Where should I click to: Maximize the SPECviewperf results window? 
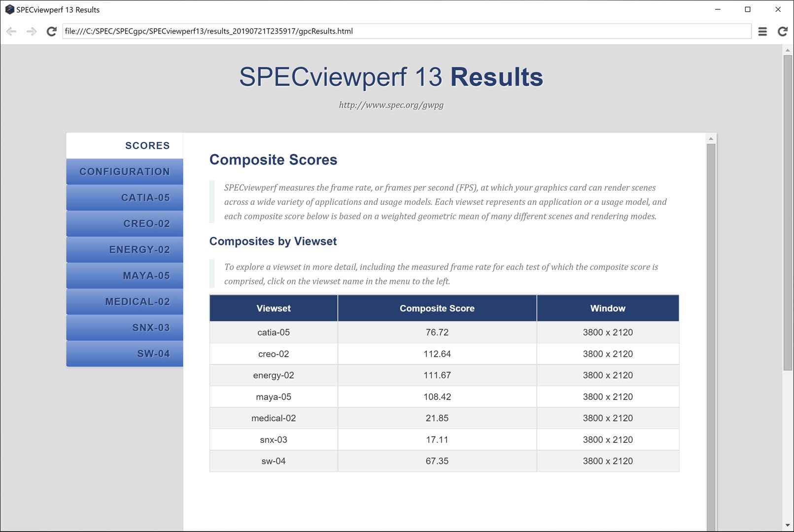(x=748, y=9)
